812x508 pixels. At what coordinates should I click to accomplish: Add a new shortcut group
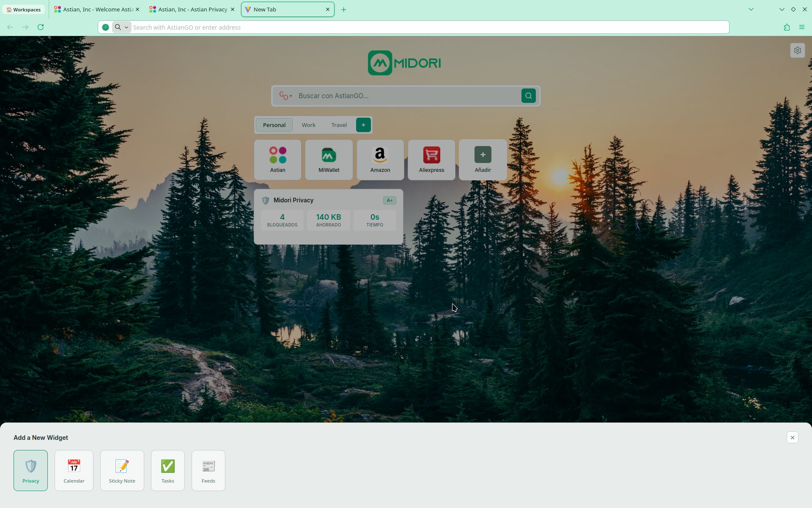pos(363,125)
